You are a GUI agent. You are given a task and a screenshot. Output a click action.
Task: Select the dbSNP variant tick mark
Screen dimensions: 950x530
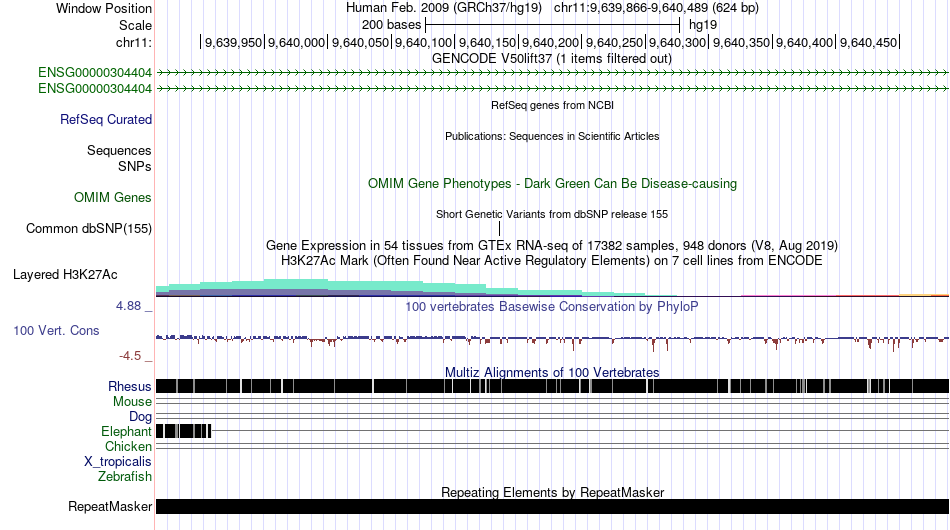[499, 228]
